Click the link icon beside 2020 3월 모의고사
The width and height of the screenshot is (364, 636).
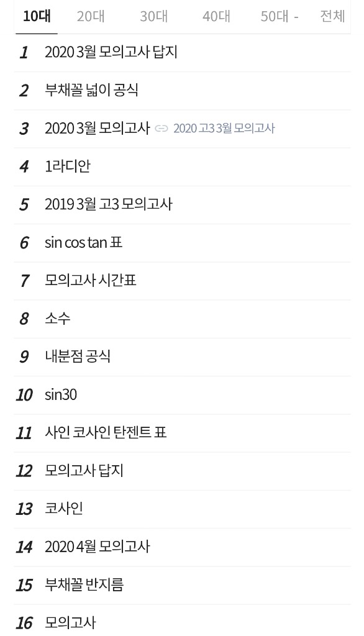click(x=162, y=129)
